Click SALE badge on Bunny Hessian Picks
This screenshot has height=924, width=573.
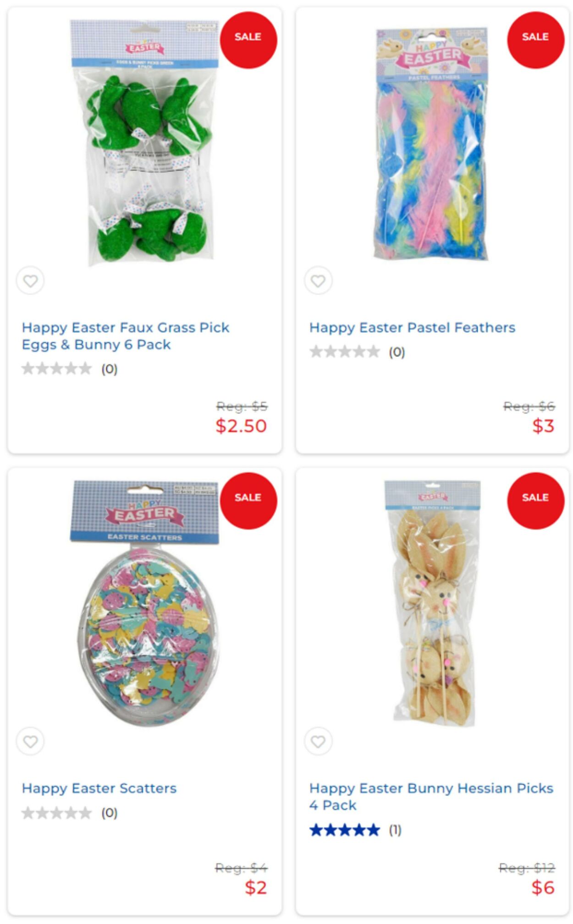coord(535,501)
